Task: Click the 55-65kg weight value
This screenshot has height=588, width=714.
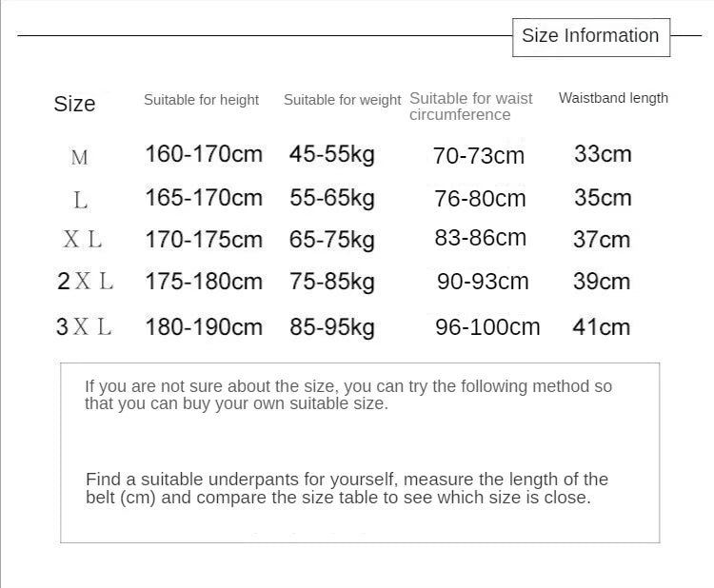Action: (332, 199)
